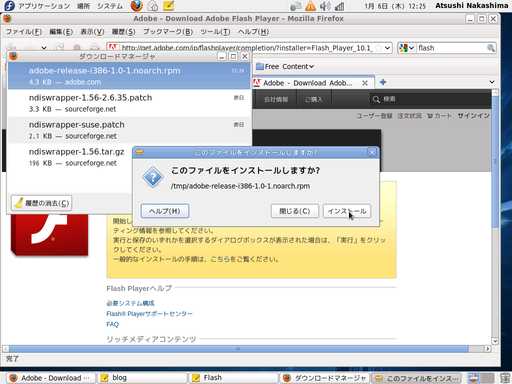The height and width of the screenshot is (384, 512).
Task: Open the 必要システム構成 link
Action: coord(130,303)
